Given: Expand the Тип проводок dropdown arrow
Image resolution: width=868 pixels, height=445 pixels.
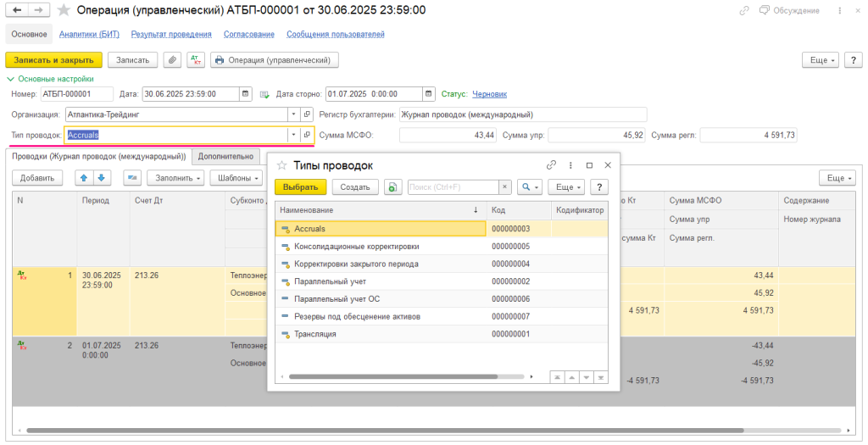Looking at the screenshot, I should 294,135.
